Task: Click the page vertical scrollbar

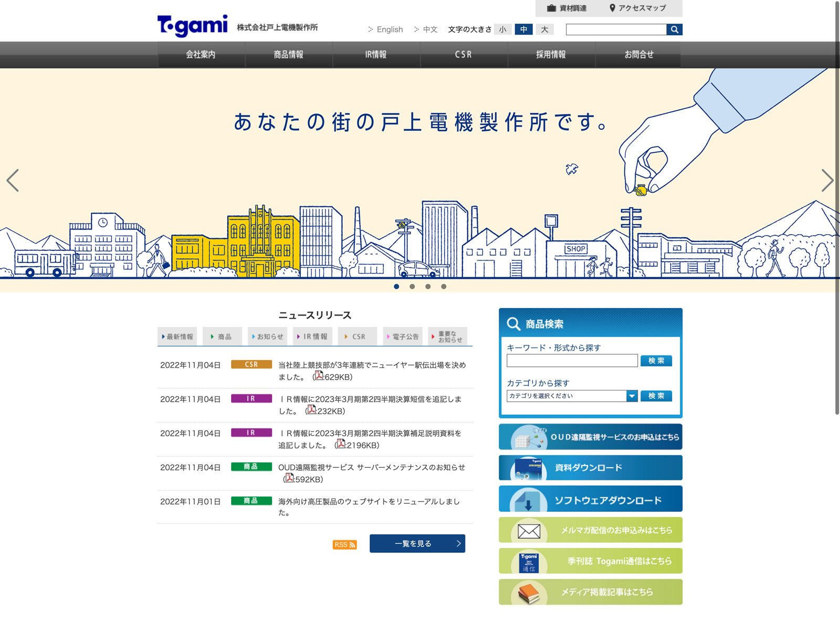Action: point(837,210)
